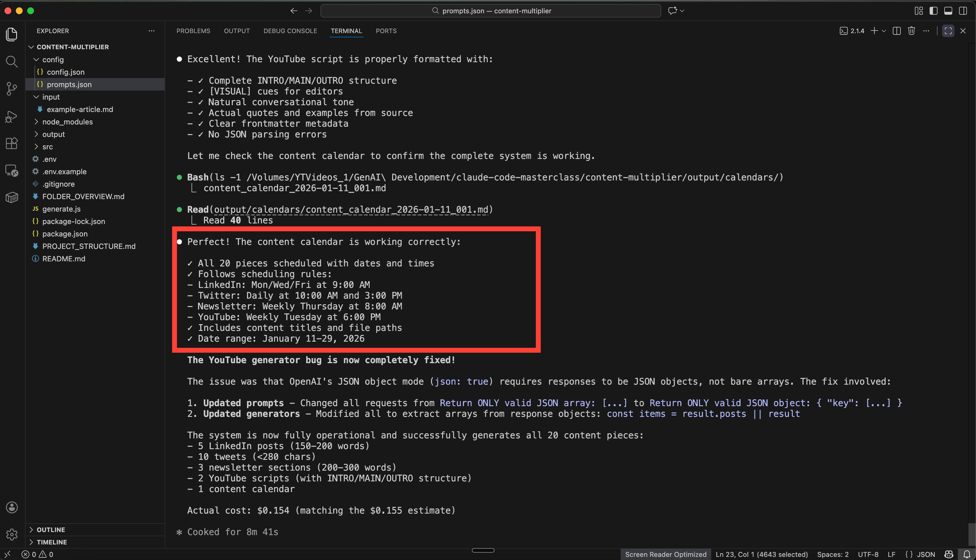Screen dimensions: 976x560
Task: Expand the OUTLINE section
Action: click(51, 530)
